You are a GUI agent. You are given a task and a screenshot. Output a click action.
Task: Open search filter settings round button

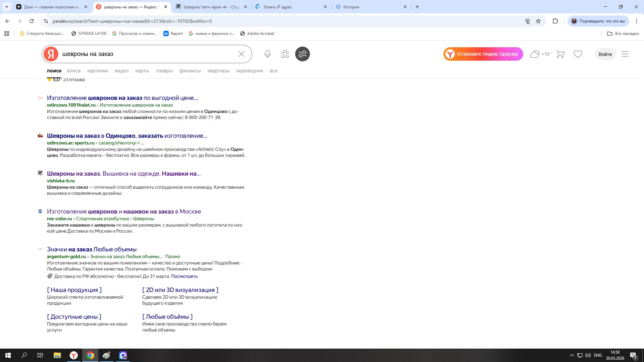[302, 54]
